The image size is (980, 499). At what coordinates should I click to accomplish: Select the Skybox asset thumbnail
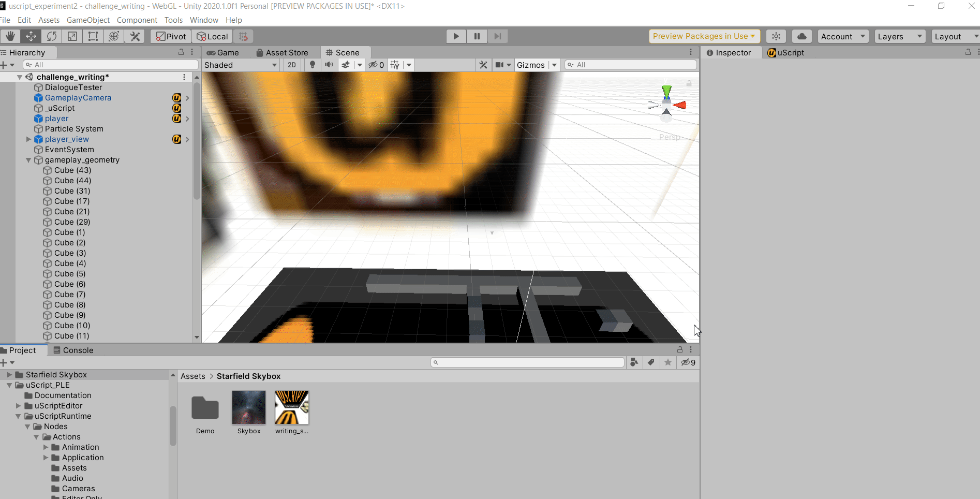249,408
